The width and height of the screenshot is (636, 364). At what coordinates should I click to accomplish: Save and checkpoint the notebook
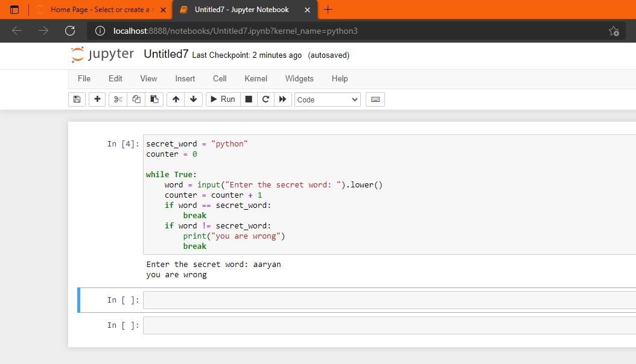pos(77,99)
